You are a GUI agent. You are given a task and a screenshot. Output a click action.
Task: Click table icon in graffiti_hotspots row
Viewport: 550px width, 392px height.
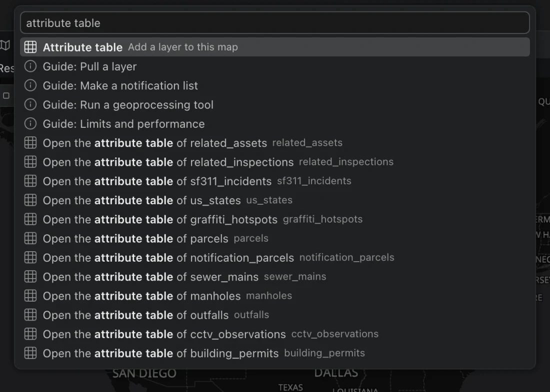tap(30, 219)
